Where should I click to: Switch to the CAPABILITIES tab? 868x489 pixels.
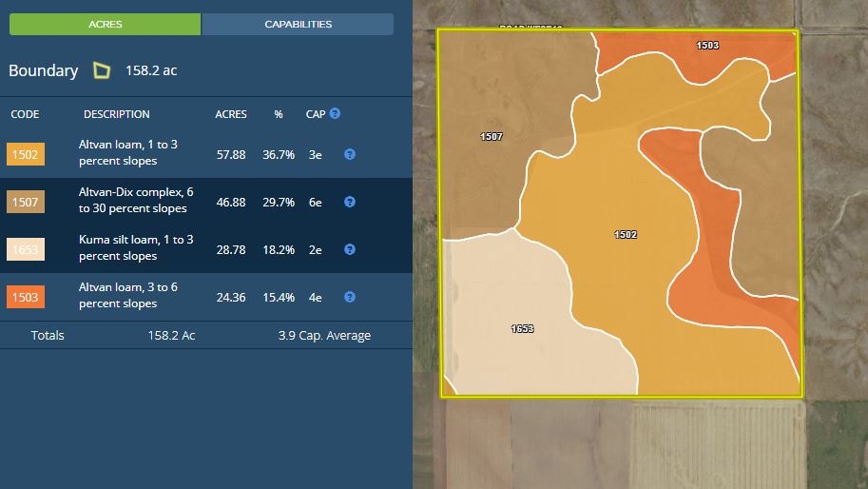[x=298, y=24]
